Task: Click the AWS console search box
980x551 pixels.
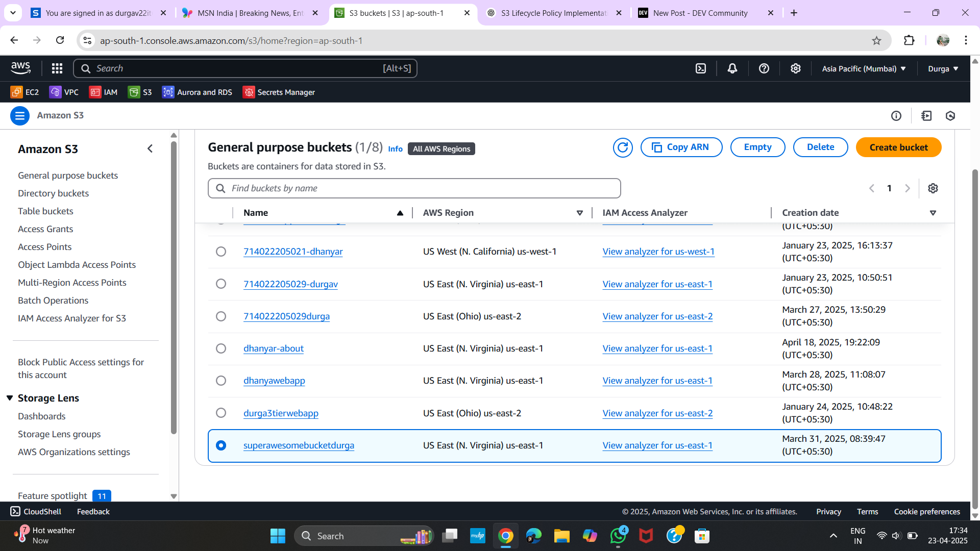Action: (245, 68)
